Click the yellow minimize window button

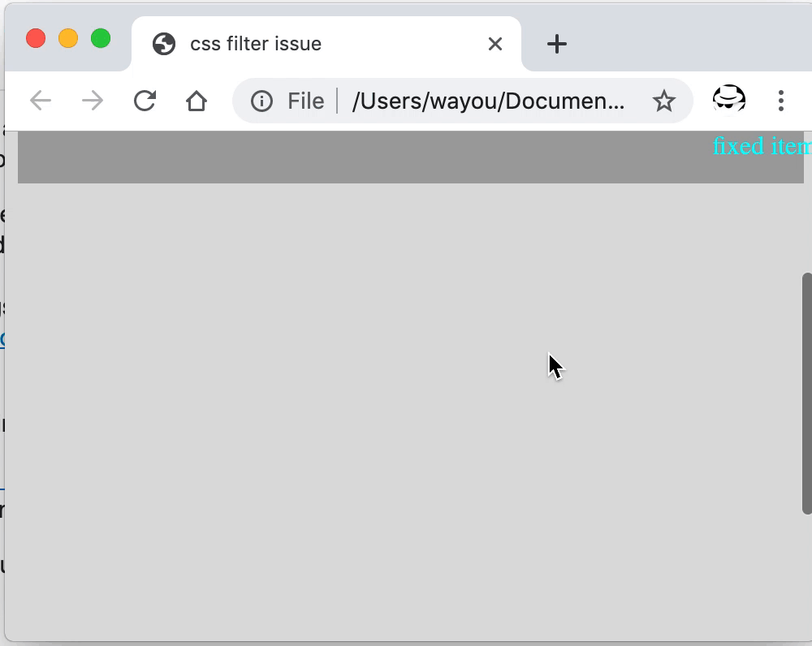(x=68, y=38)
